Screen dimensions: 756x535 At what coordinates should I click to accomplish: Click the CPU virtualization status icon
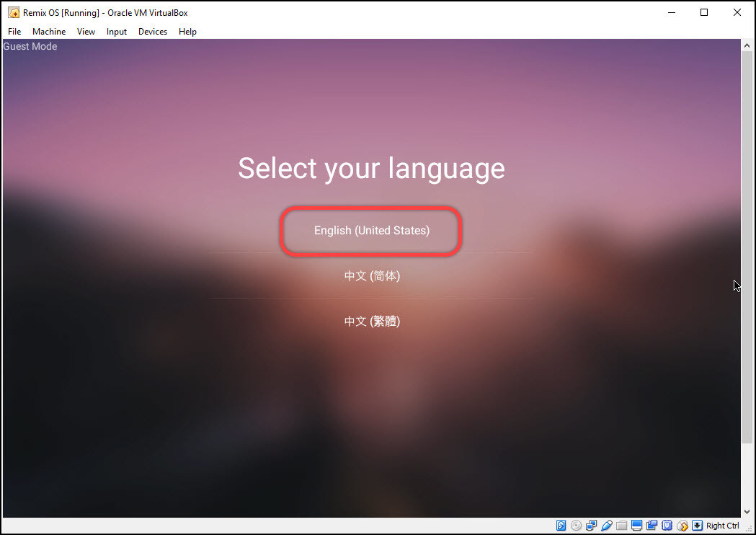coord(667,526)
